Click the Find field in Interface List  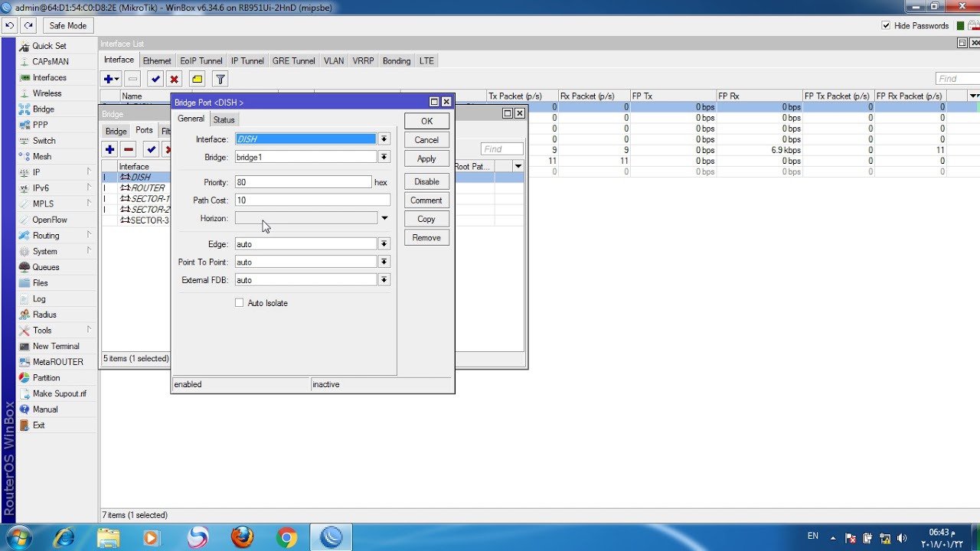[957, 78]
